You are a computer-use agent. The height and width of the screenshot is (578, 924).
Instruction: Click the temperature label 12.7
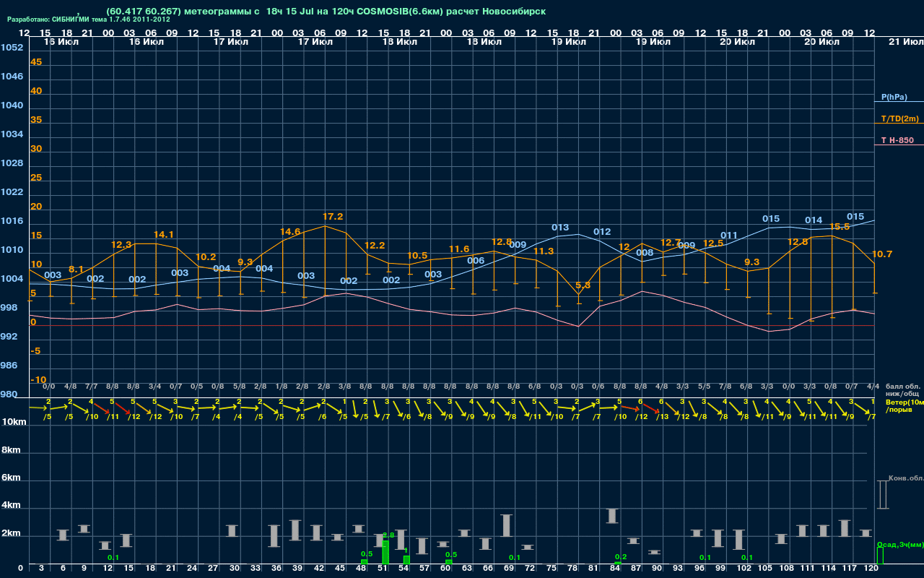671,242
